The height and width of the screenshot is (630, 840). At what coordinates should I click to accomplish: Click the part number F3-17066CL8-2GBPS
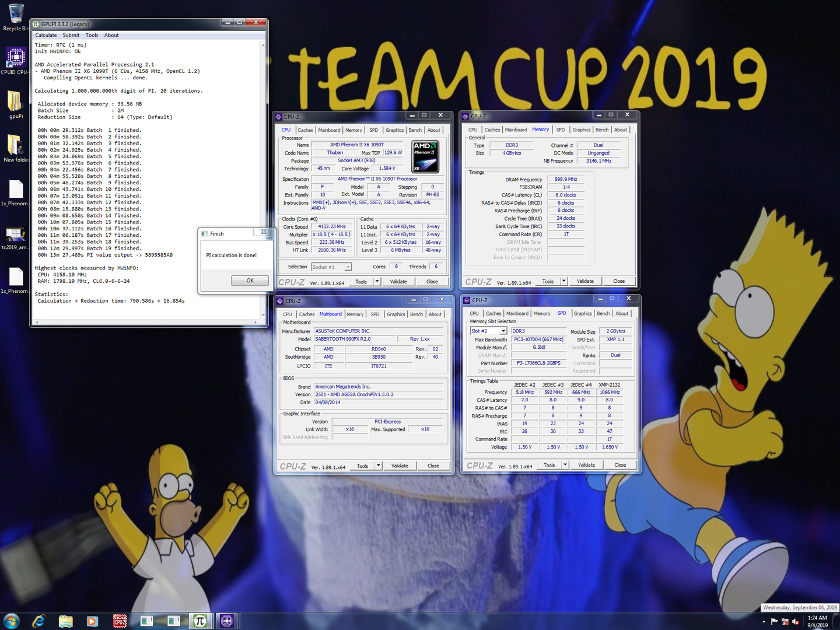tap(538, 363)
